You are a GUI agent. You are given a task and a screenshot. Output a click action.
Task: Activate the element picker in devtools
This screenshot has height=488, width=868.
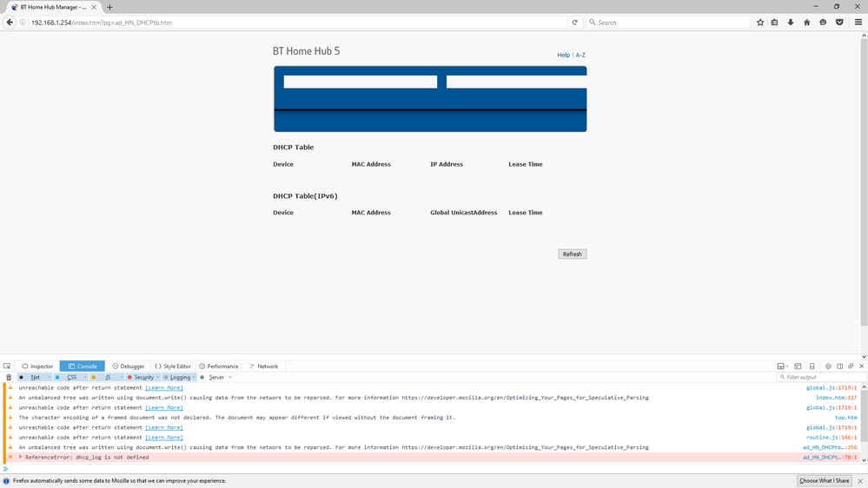tap(7, 366)
